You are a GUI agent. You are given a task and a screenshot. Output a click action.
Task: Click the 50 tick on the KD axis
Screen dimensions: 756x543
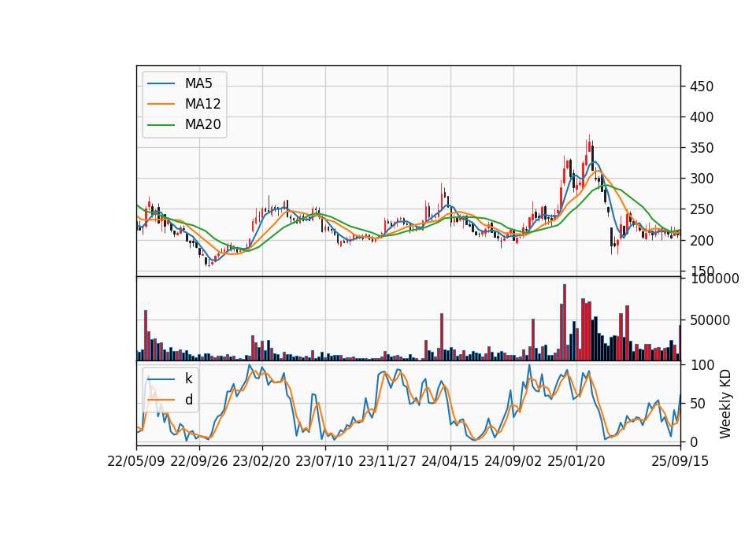[698, 404]
